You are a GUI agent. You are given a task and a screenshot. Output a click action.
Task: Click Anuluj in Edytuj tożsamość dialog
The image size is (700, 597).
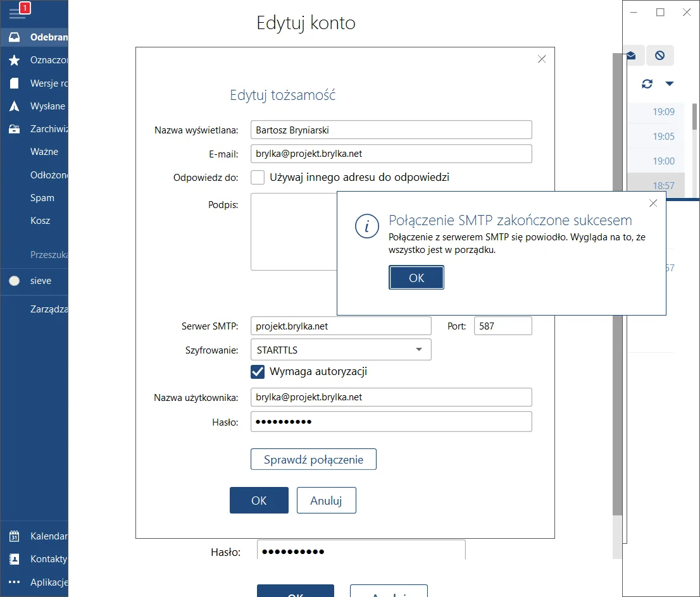327,501
